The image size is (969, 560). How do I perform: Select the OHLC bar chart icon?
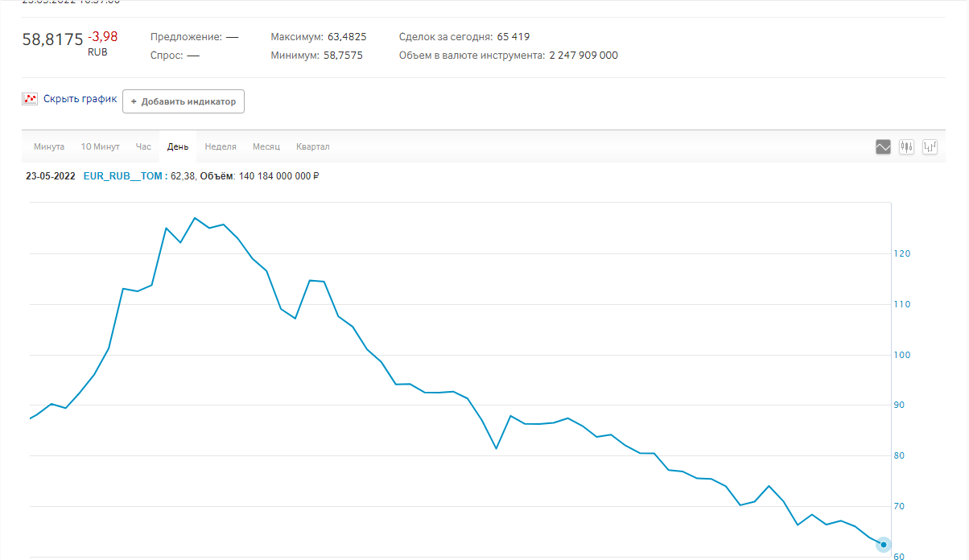[930, 147]
